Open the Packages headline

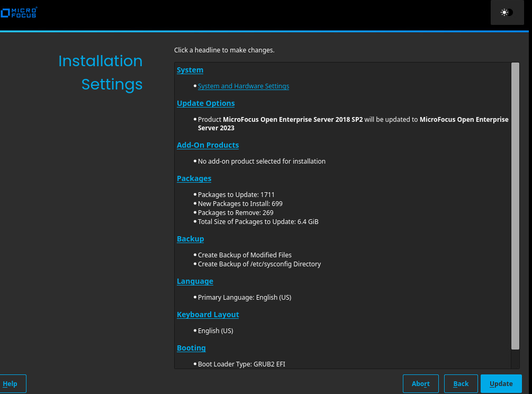pos(194,178)
